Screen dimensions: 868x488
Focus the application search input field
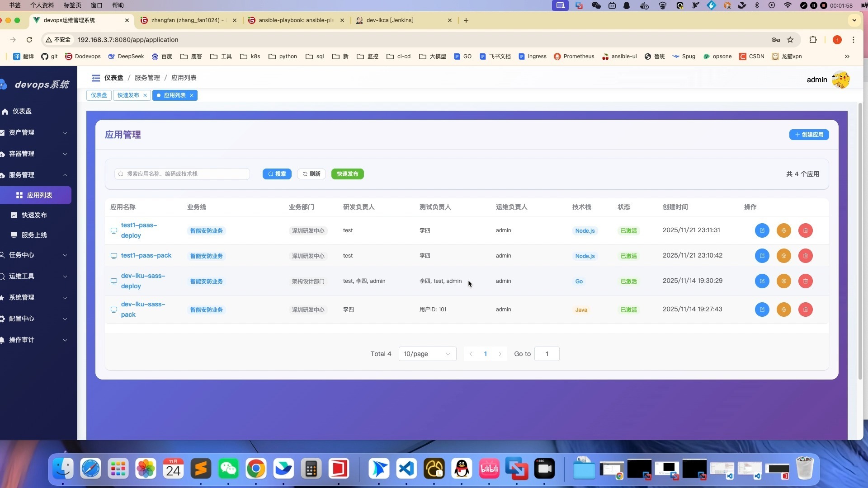(182, 174)
